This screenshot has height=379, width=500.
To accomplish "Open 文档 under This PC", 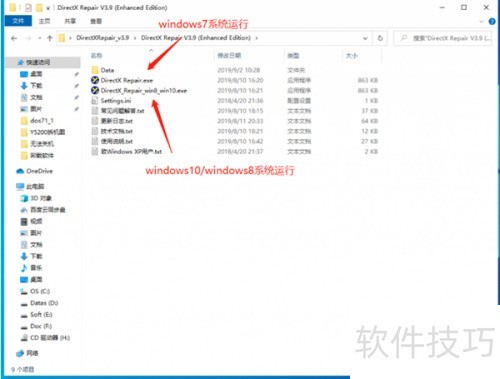I will pyautogui.click(x=36, y=245).
